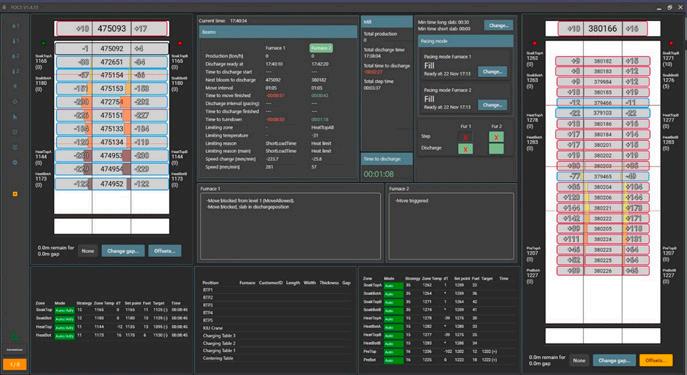Click None under the right furnace
687x375 pixels.
point(579,361)
